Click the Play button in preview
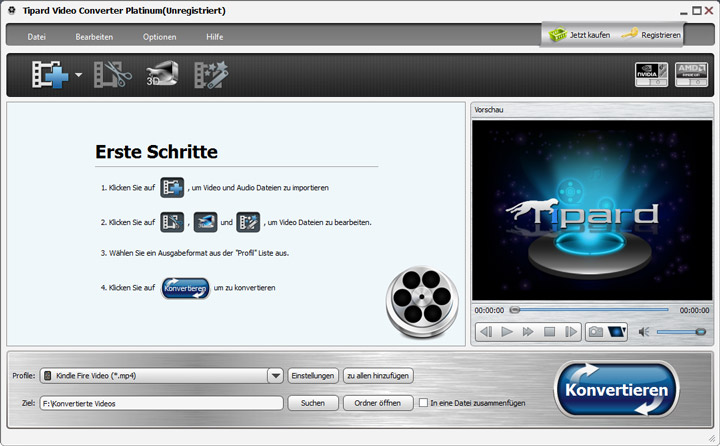Screen dimensions: 720x446 tap(507, 332)
